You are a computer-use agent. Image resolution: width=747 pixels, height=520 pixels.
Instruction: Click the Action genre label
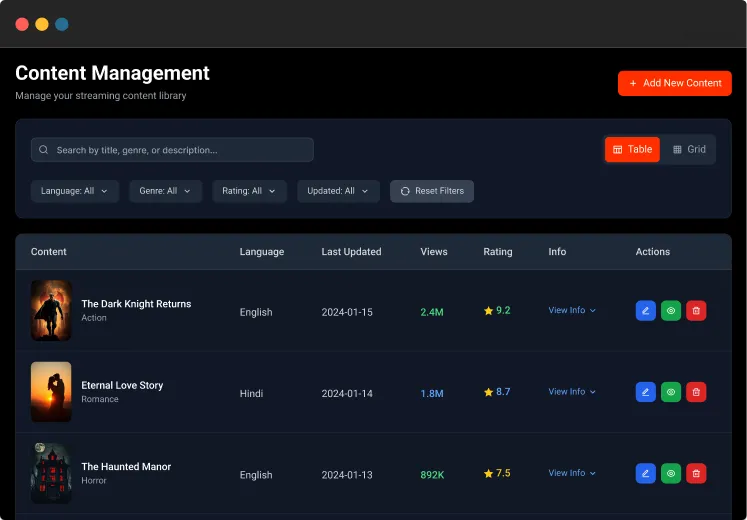(x=94, y=318)
